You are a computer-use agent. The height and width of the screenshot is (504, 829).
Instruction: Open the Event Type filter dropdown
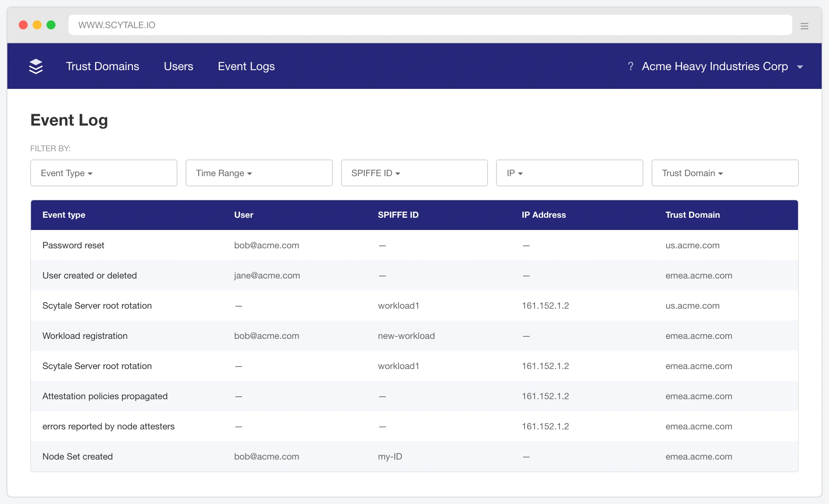[104, 173]
